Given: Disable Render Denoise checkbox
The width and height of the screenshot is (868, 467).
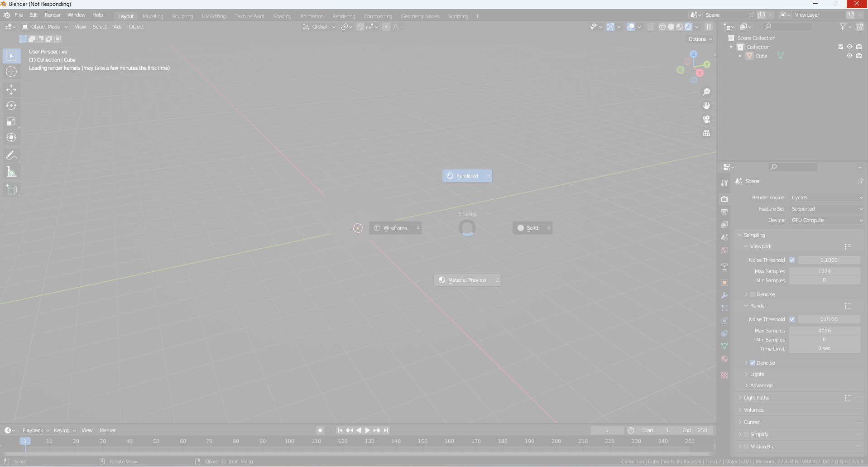Looking at the screenshot, I should pos(753,363).
